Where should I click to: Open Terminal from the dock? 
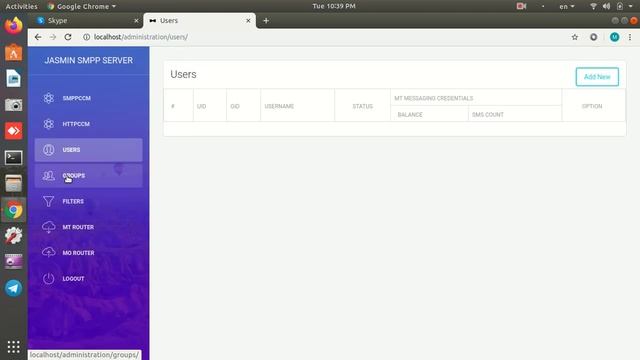tap(13, 157)
